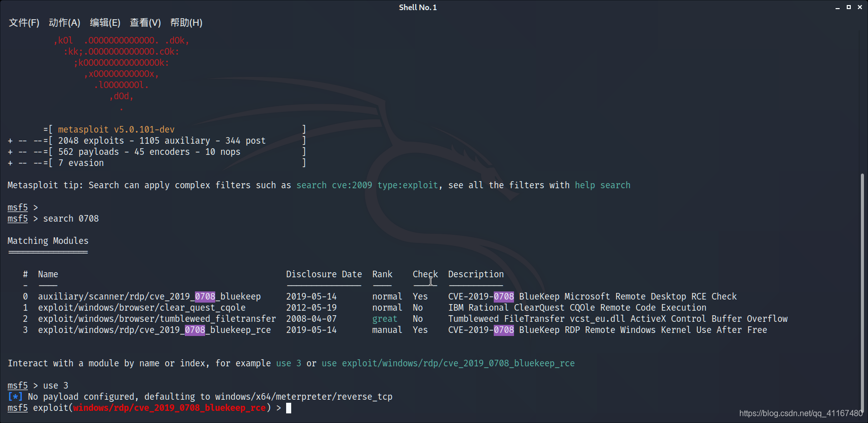Click the 'Shell No. 1' window title
Image resolution: width=868 pixels, height=423 pixels.
[418, 8]
